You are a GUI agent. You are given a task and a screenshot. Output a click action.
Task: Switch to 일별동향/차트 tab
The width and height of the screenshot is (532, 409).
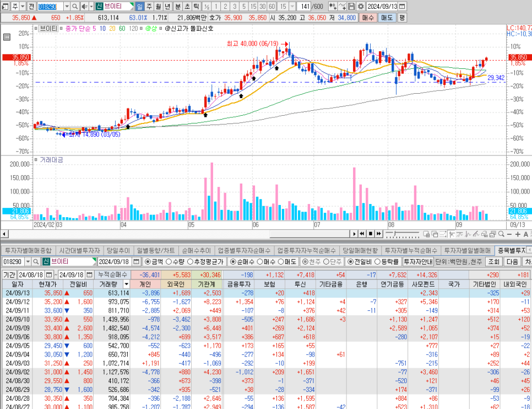tap(156, 251)
